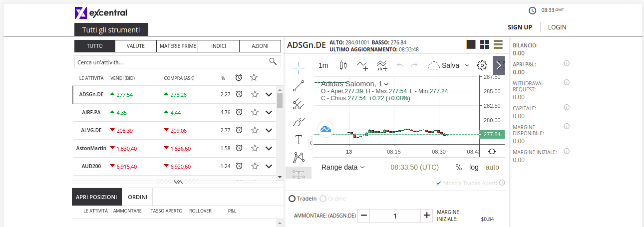Switch to four-chart grid layout
The image size is (644, 227).
point(484,44)
